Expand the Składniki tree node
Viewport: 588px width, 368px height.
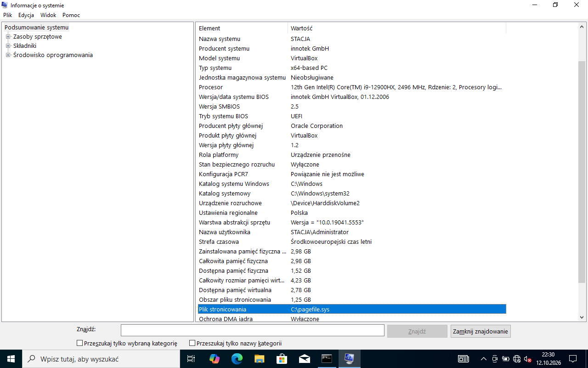coord(8,46)
